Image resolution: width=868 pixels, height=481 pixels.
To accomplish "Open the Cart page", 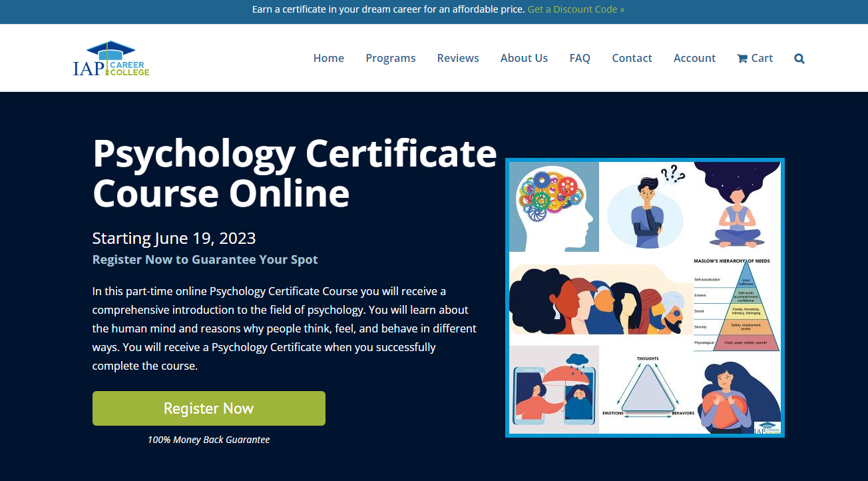I will 754,58.
